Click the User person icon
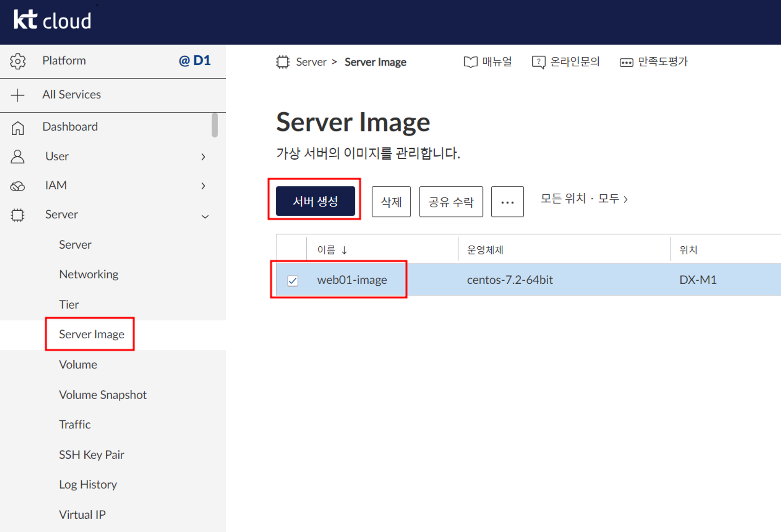 tap(18, 157)
